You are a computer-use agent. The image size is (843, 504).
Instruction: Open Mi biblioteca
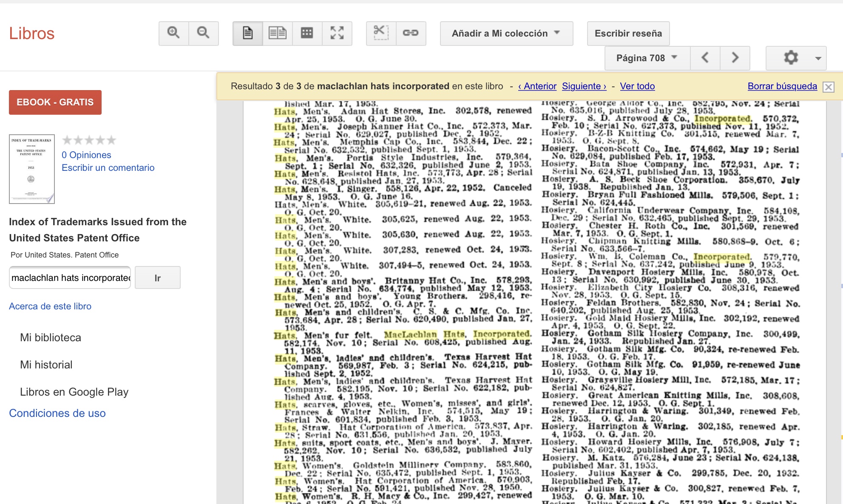click(x=51, y=338)
